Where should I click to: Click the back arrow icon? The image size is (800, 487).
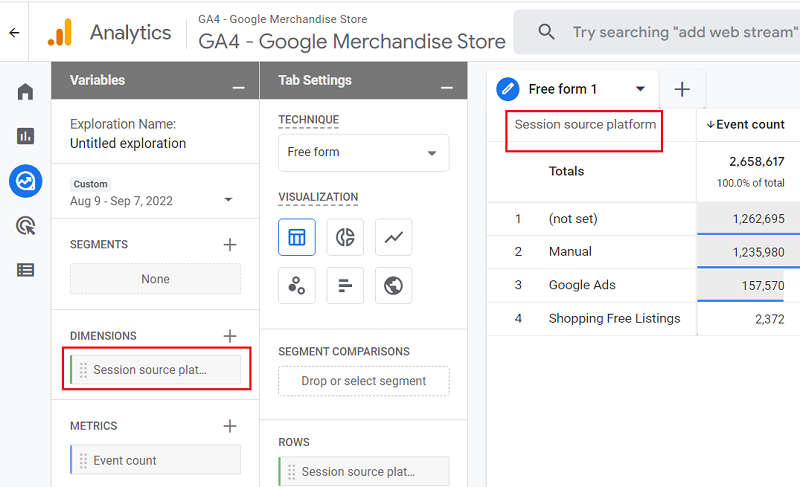[14, 33]
